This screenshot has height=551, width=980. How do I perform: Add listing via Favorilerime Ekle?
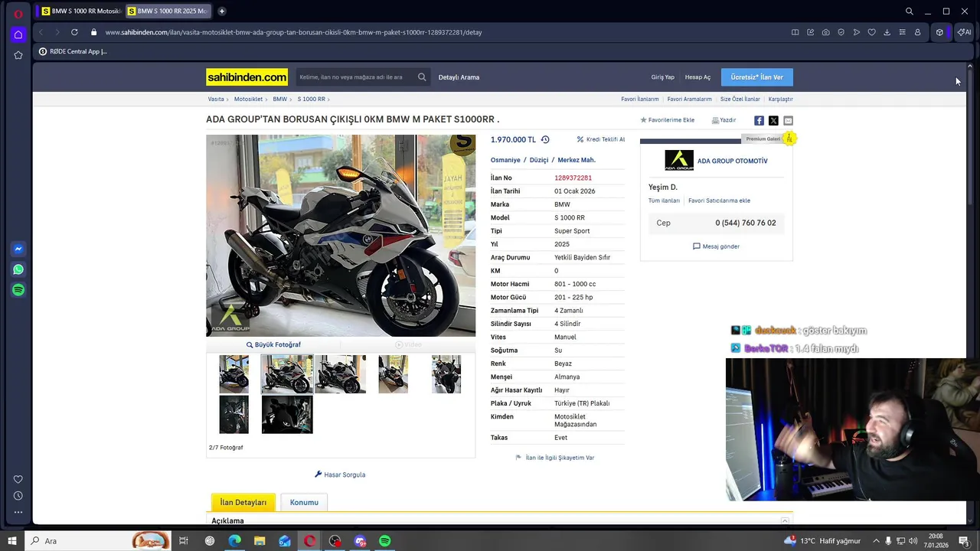point(668,120)
